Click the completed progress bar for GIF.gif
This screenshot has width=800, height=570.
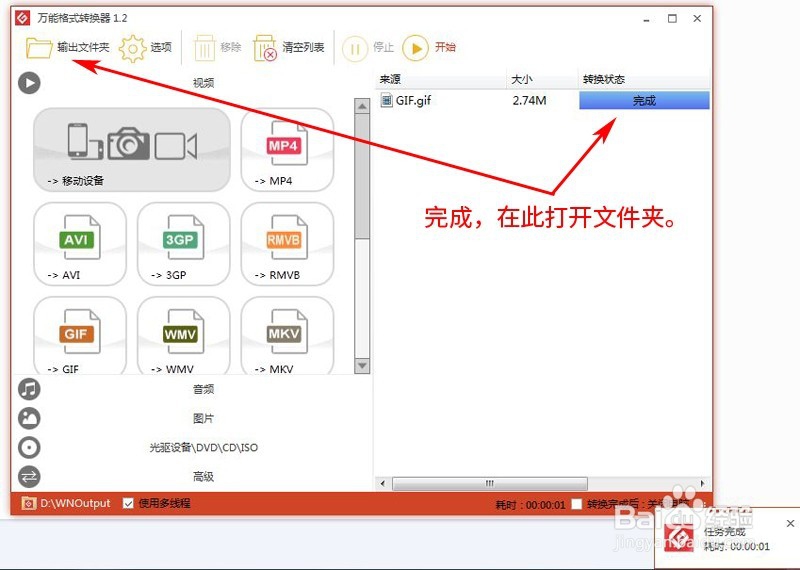644,101
